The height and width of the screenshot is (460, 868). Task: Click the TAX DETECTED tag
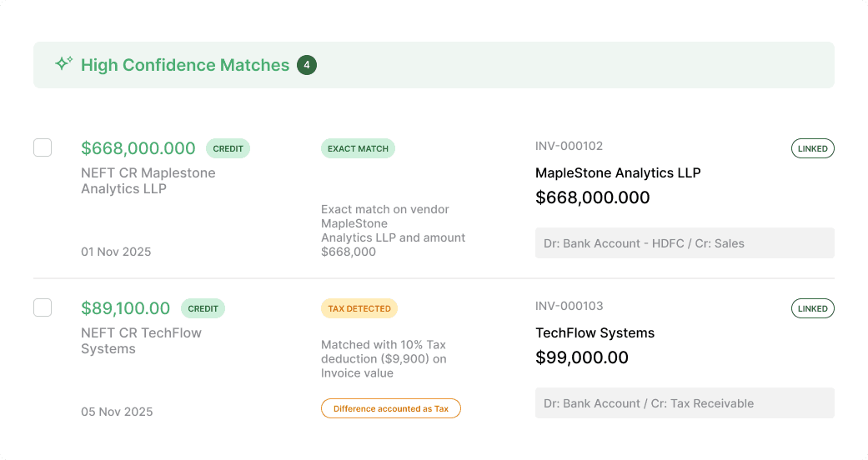359,308
